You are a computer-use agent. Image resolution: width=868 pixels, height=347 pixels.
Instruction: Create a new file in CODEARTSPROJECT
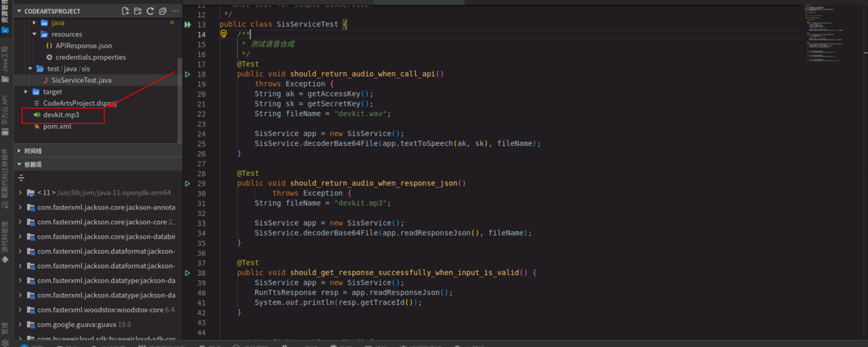(x=125, y=11)
